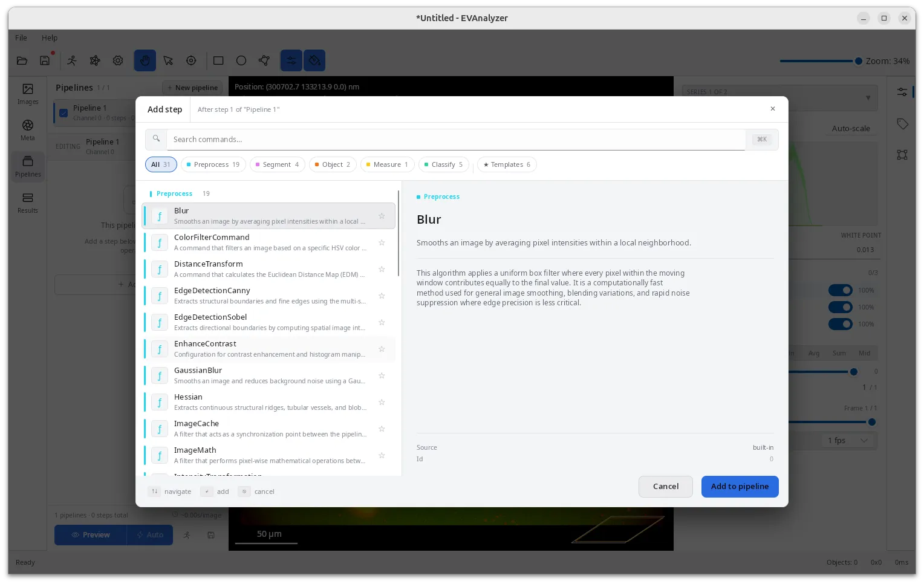
Task: Select the rectangle shape tool
Action: coord(218,60)
